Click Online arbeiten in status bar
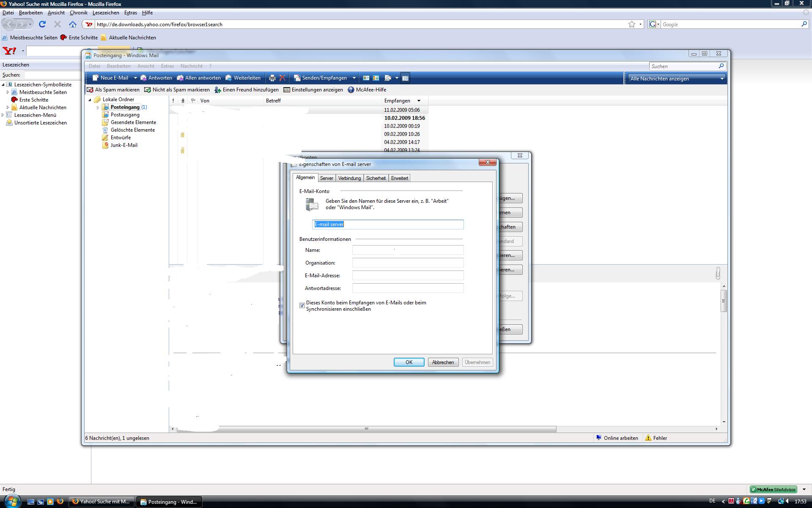 click(x=617, y=438)
